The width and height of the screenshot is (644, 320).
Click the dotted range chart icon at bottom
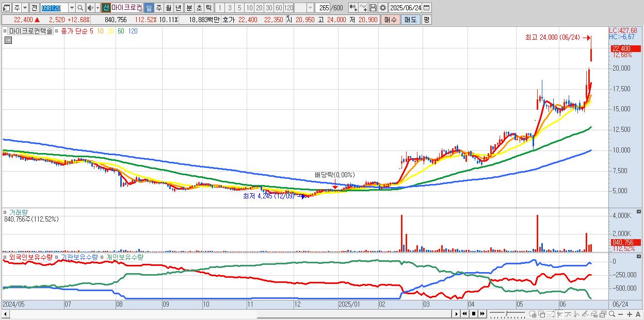(x=550, y=314)
